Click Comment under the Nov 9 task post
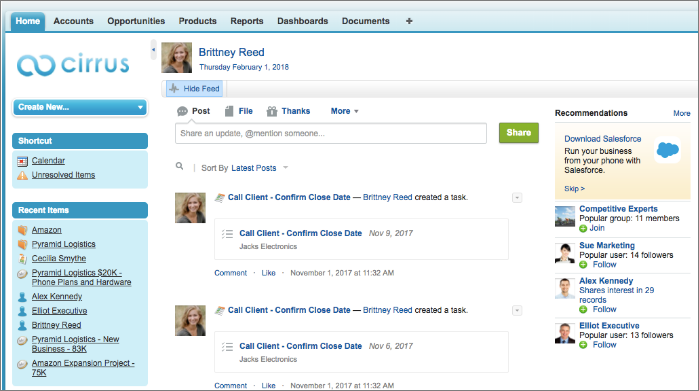 230,273
